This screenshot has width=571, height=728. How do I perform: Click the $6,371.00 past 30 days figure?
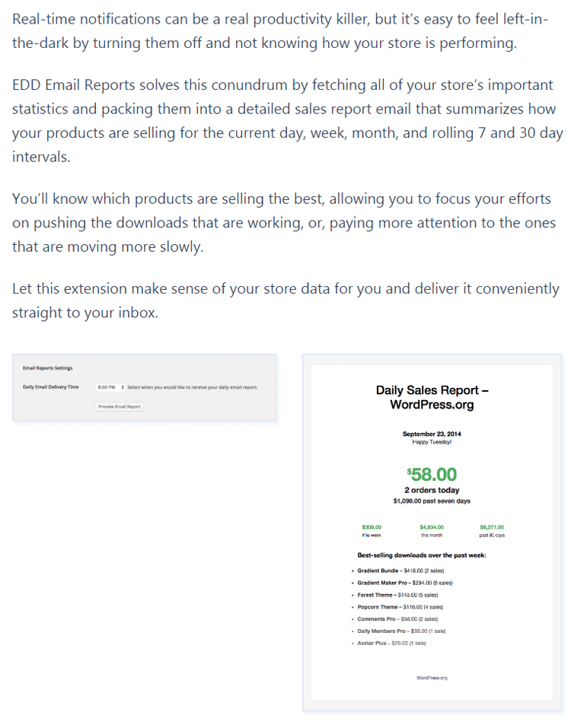(x=492, y=527)
